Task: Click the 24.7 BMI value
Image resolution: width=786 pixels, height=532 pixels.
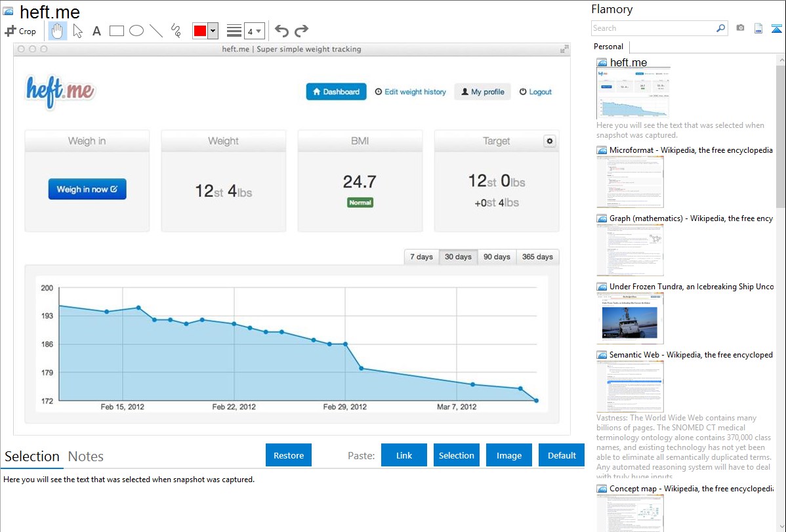Action: 360,182
